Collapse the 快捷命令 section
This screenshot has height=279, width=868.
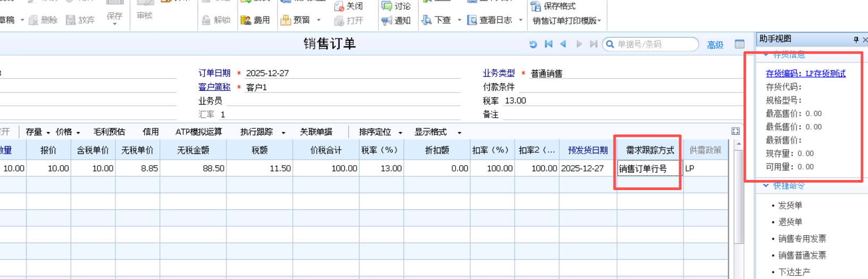(766, 186)
